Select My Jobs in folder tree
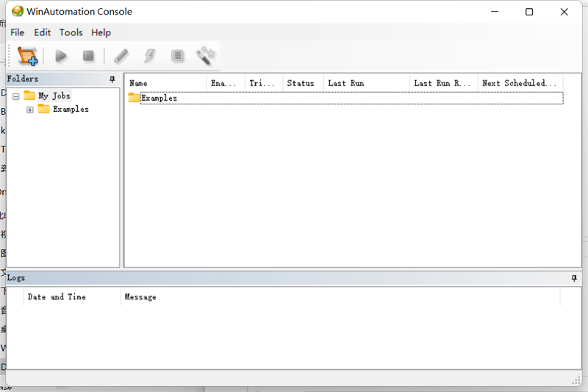The image size is (588, 392). click(x=54, y=96)
